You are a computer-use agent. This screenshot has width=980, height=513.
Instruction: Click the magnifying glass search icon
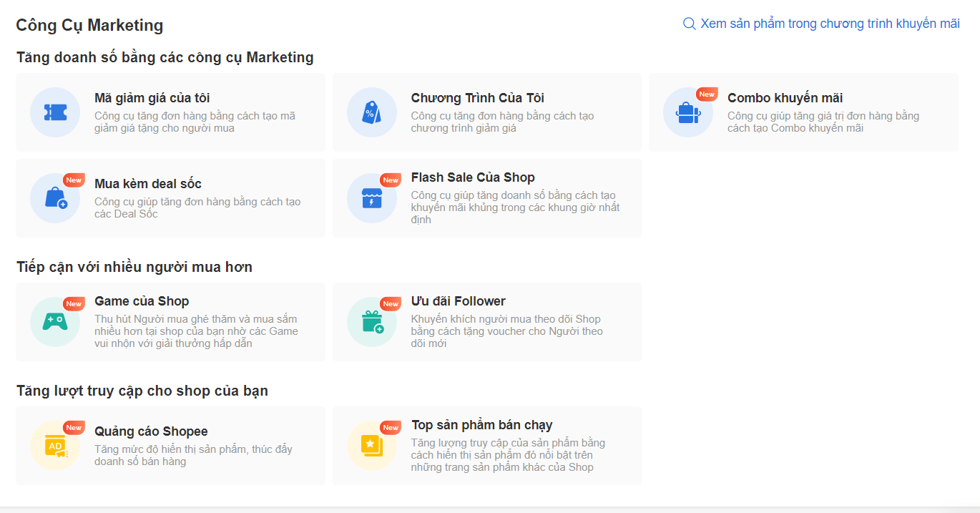[x=689, y=23]
